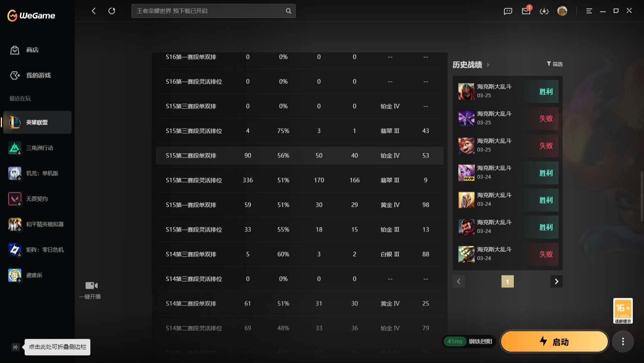Select 无畏契约 in game list

point(37,199)
